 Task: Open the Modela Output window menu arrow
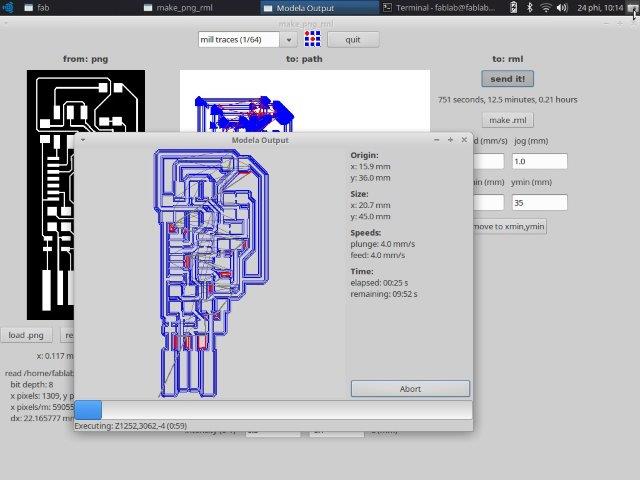pyautogui.click(x=83, y=140)
